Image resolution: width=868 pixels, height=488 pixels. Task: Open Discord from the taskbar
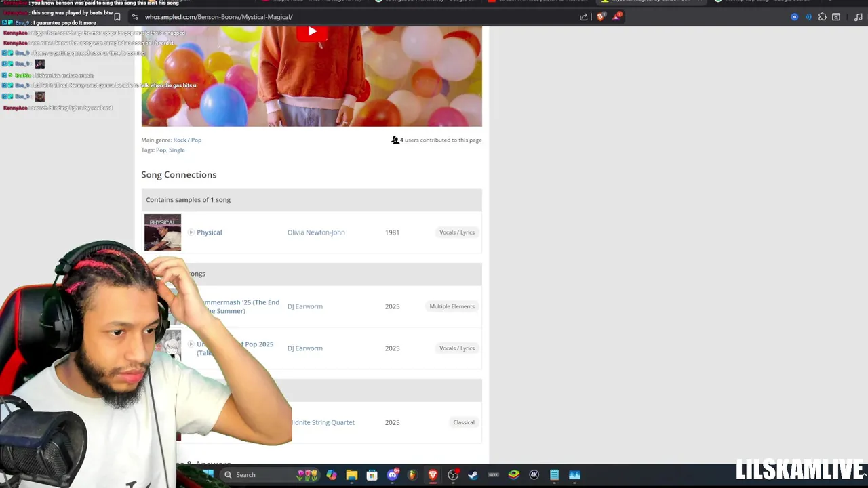(392, 475)
